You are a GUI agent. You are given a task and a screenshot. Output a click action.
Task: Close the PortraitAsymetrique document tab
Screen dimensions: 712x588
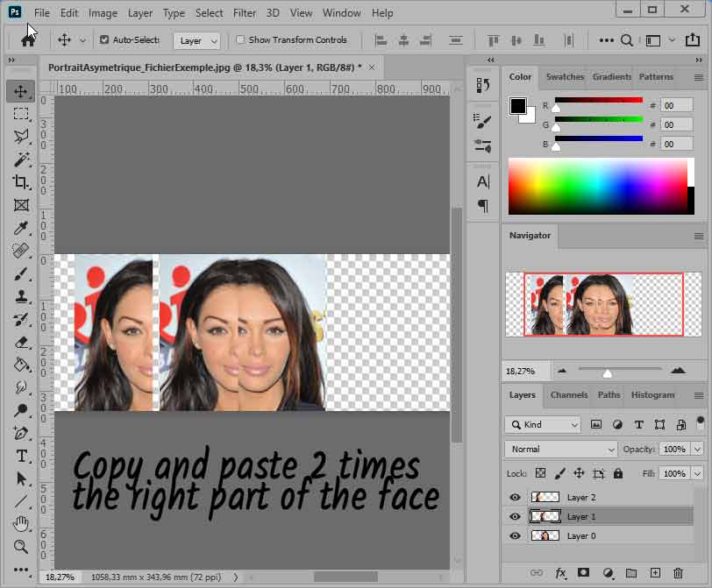pos(372,67)
